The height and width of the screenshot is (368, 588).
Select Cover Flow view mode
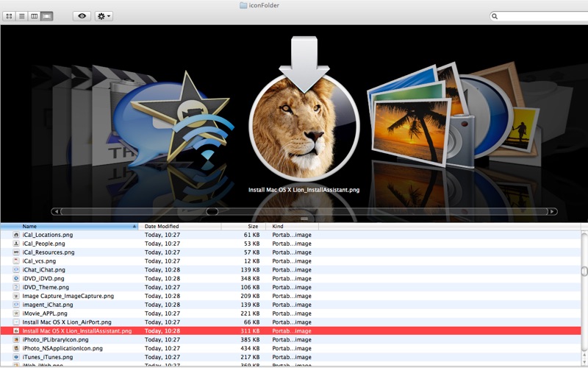pyautogui.click(x=47, y=16)
